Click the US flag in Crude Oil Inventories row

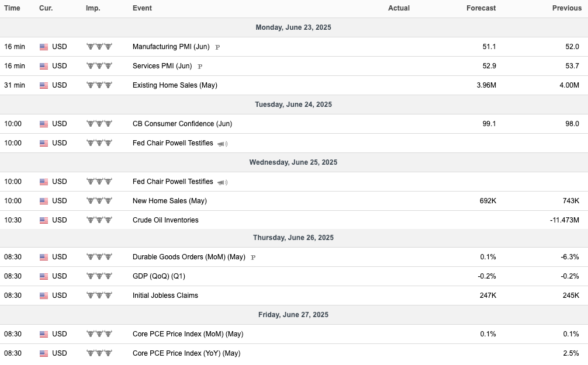(44, 220)
